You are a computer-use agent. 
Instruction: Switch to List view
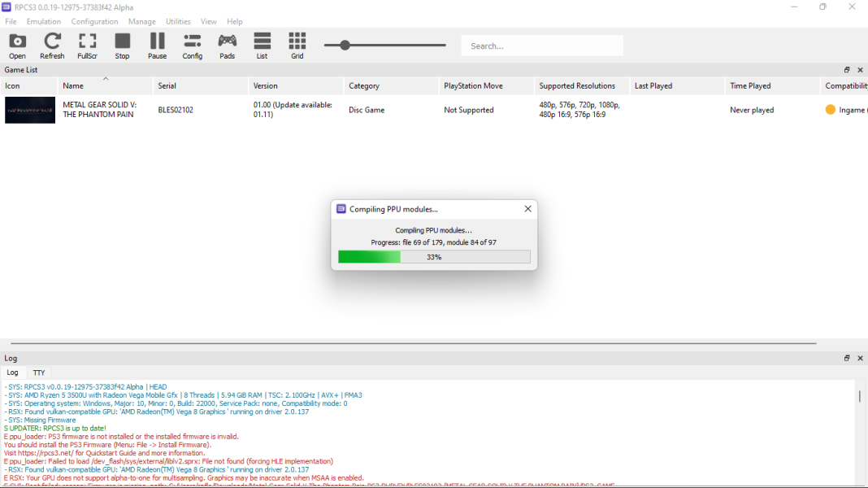[262, 46]
